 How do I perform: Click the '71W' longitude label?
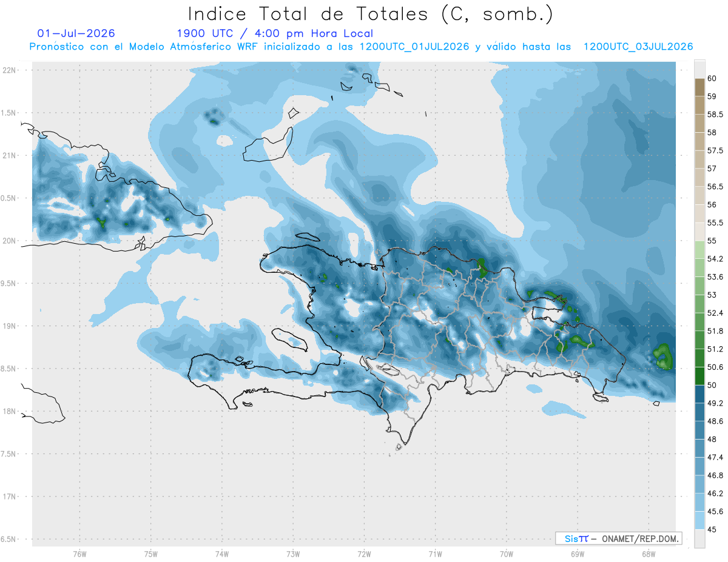[x=435, y=554]
